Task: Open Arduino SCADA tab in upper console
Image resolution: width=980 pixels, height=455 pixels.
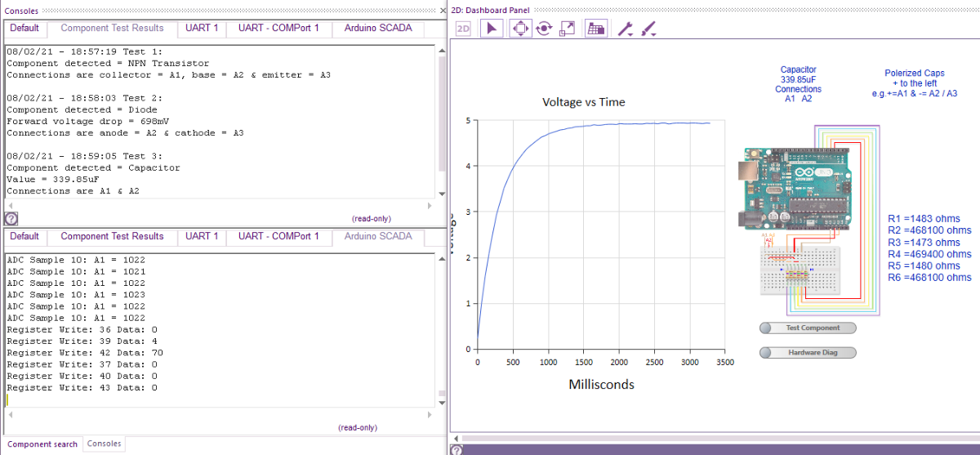Action: (x=378, y=28)
